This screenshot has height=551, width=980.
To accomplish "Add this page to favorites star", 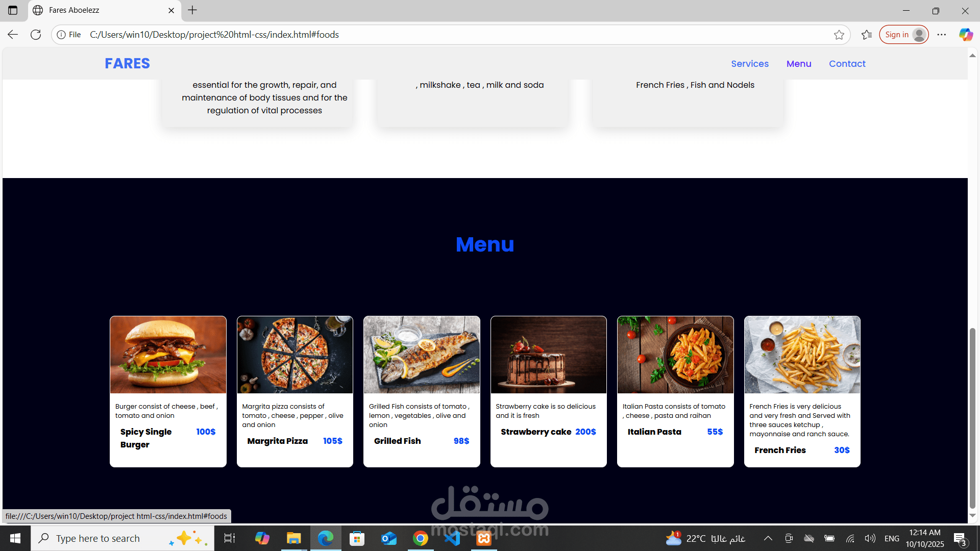I will pos(839,35).
